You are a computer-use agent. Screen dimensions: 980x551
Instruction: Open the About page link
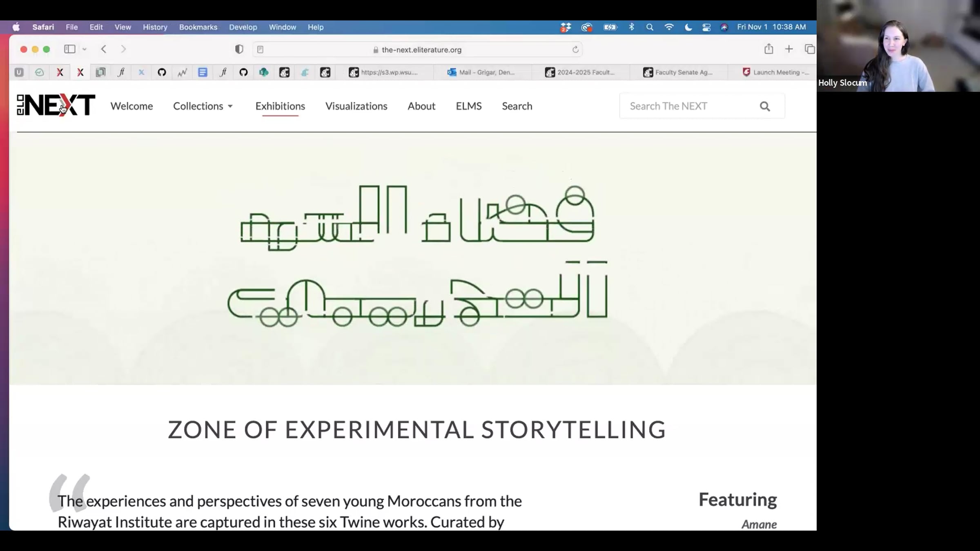pyautogui.click(x=421, y=106)
